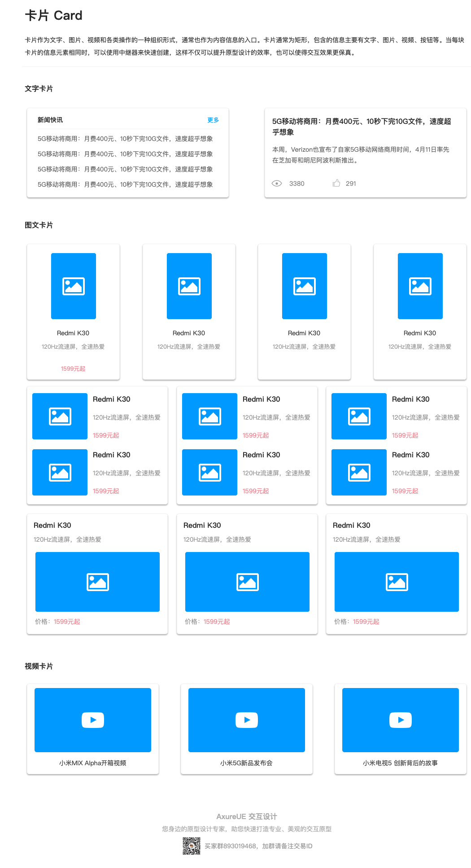The height and width of the screenshot is (868, 471).
Task: Click the AxureUE 交互设计 footer title
Action: tap(247, 816)
